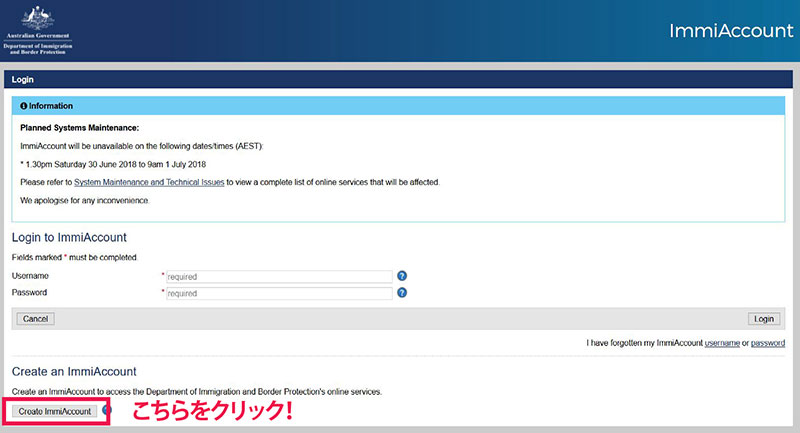Click the Create ImmiAccount button
Screen dimensions: 800x433
[55, 411]
